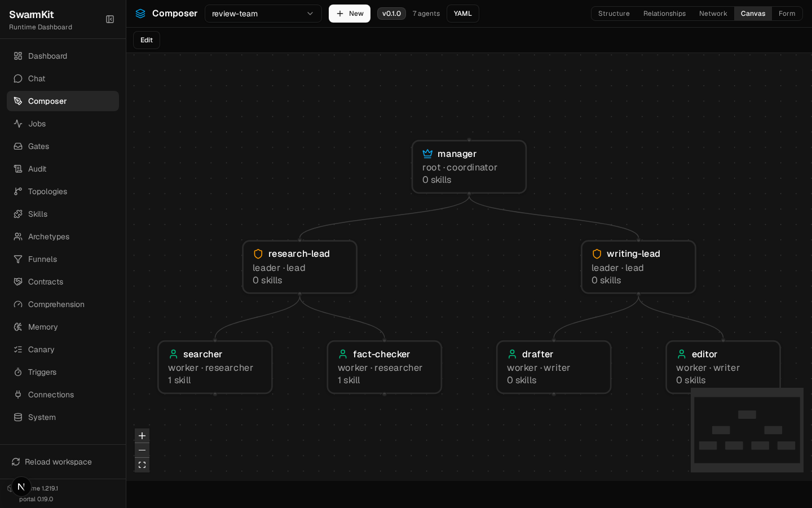Click the SwarmKit title

[32, 15]
